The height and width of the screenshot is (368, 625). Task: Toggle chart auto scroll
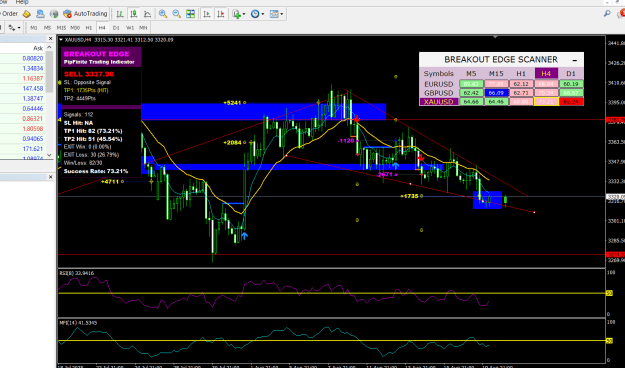pyautogui.click(x=206, y=14)
